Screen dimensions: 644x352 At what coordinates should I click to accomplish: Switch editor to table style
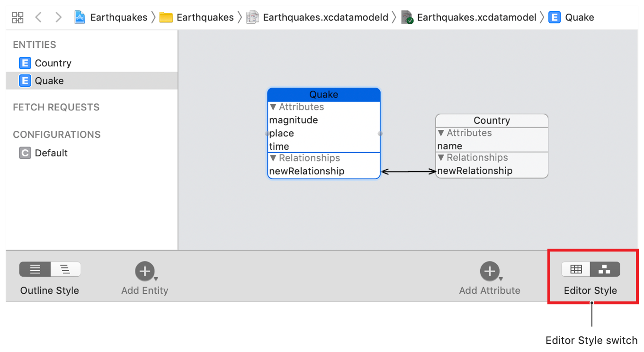click(x=576, y=269)
